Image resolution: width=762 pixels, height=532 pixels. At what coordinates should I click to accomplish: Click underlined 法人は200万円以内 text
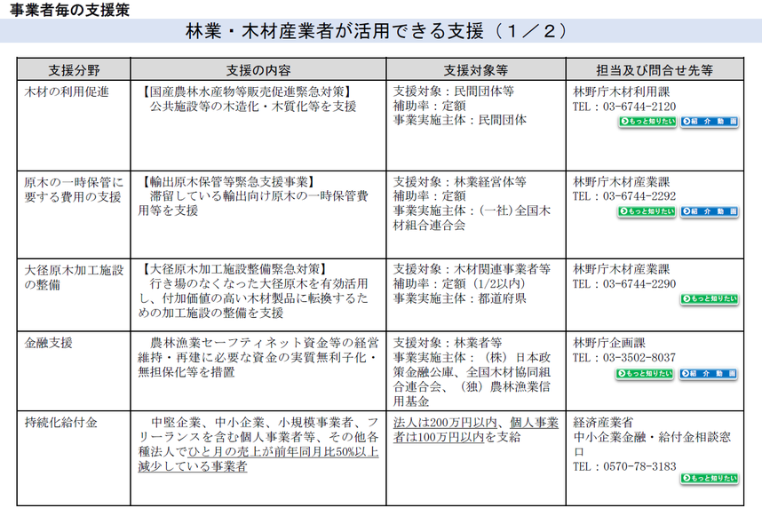[445, 423]
